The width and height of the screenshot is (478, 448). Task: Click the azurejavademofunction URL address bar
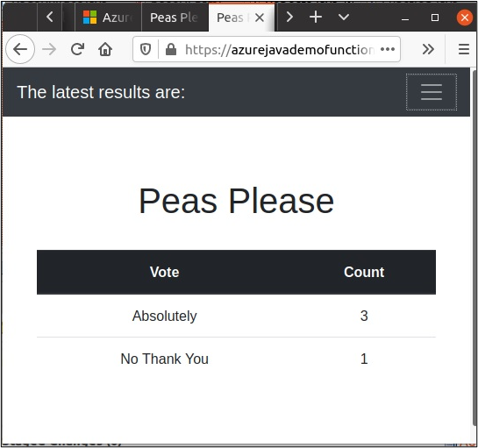point(279,49)
